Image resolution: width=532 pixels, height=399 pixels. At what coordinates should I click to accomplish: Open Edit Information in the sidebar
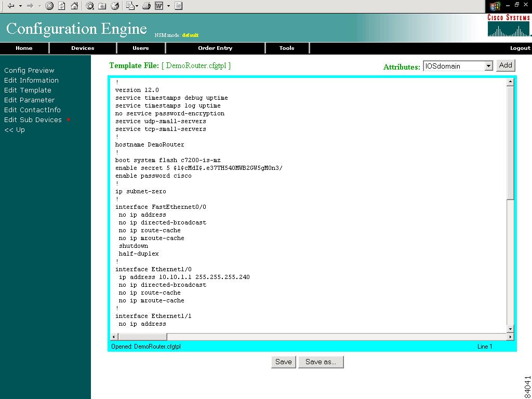(x=31, y=81)
